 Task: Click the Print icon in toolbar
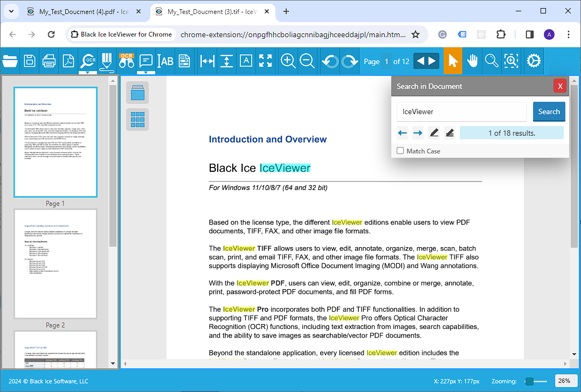[49, 61]
